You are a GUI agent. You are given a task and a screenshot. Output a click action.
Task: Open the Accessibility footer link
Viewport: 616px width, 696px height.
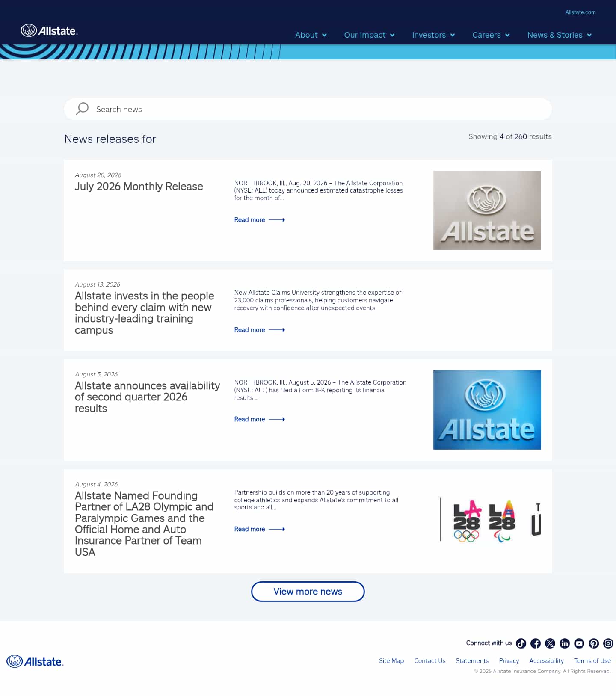tap(546, 661)
